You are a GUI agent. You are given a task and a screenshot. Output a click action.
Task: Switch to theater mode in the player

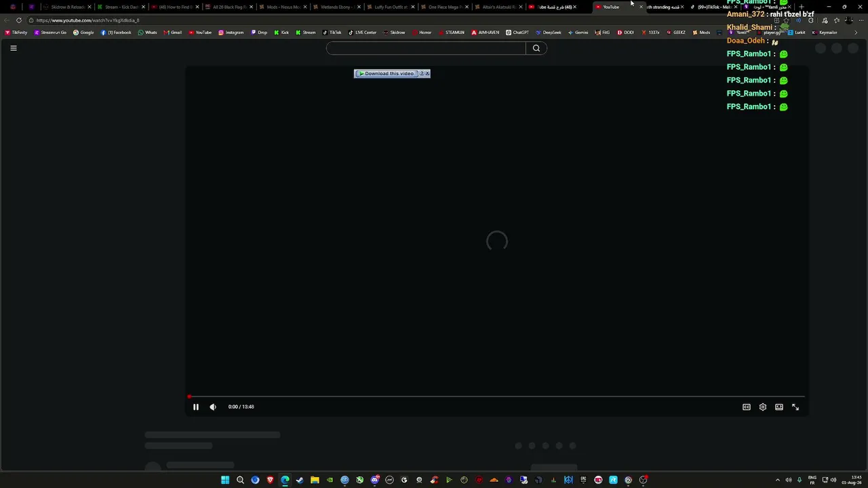779,407
